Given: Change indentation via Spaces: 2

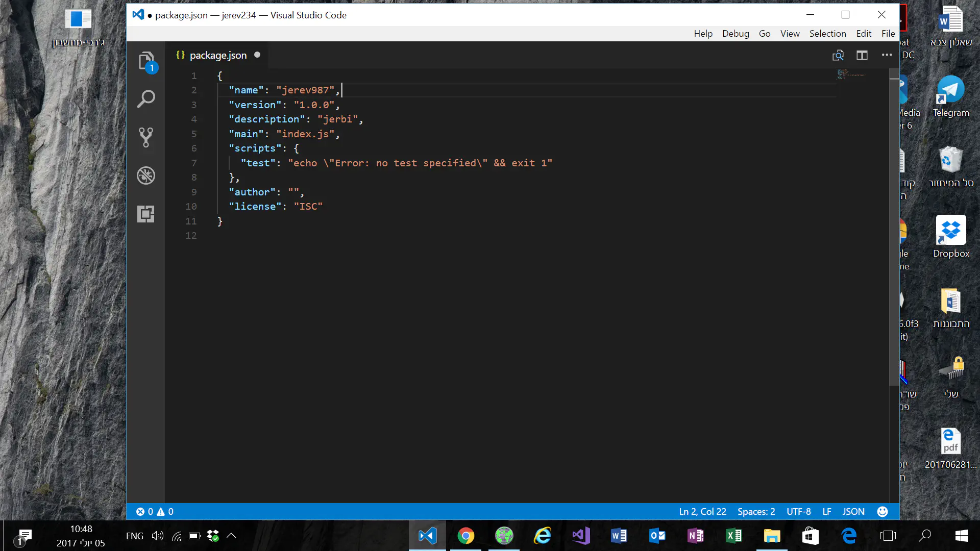Looking at the screenshot, I should tap(756, 512).
